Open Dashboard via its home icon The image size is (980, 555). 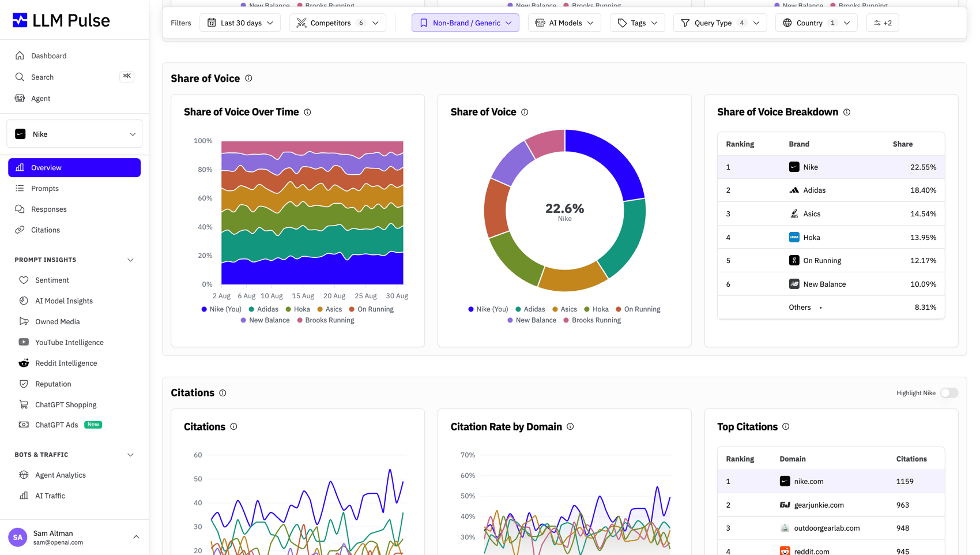[x=20, y=56]
